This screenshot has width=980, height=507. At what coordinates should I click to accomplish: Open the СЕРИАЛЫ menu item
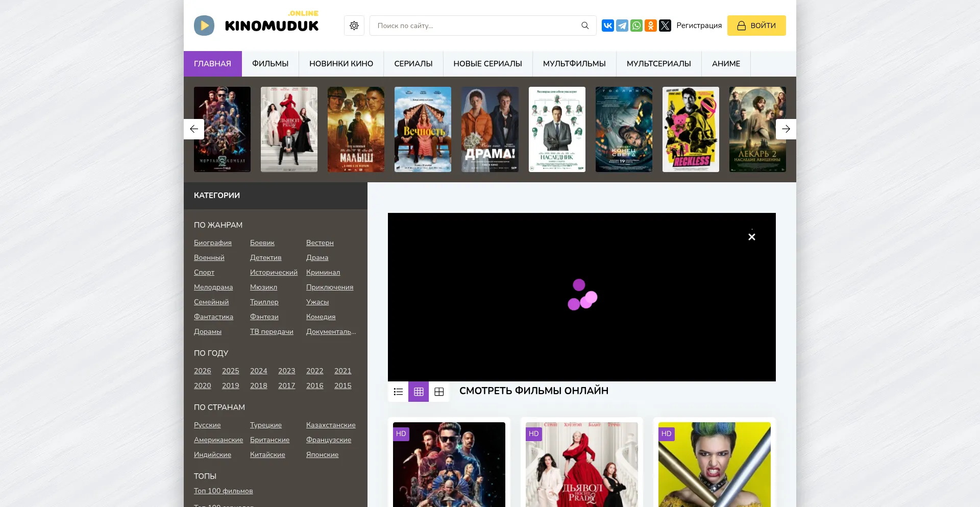tap(413, 64)
